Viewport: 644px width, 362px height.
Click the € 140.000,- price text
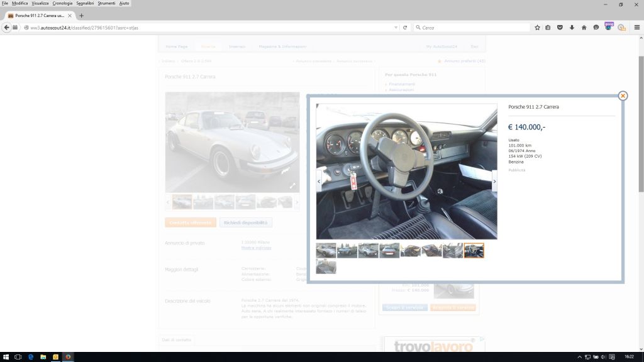(x=526, y=127)
